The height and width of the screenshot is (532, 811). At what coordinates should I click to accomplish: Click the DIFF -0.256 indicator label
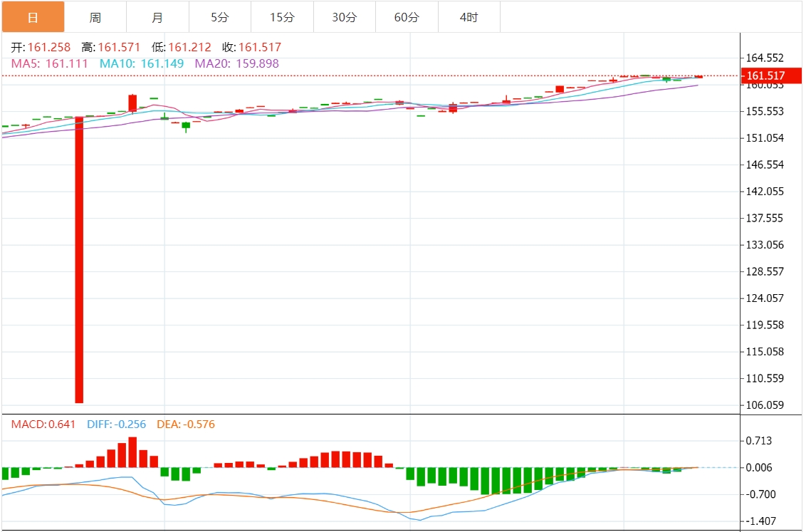pyautogui.click(x=116, y=424)
